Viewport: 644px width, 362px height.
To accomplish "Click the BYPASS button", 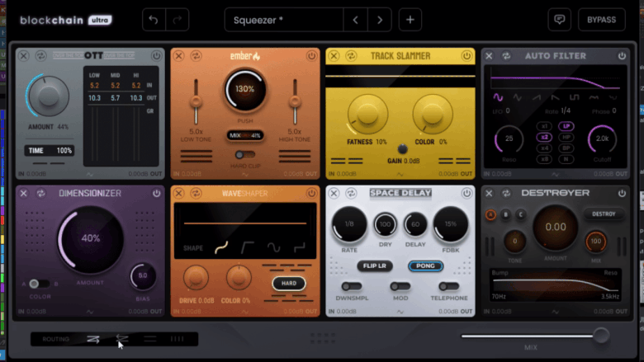I will tap(601, 20).
